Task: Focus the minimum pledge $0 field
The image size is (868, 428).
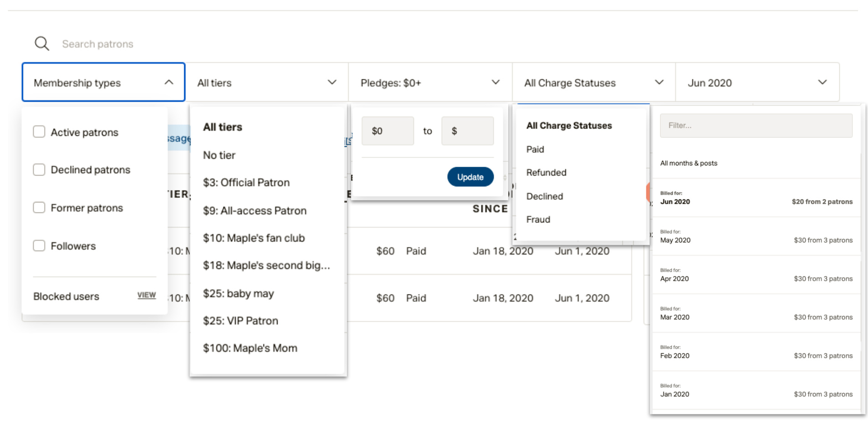Action: [387, 131]
